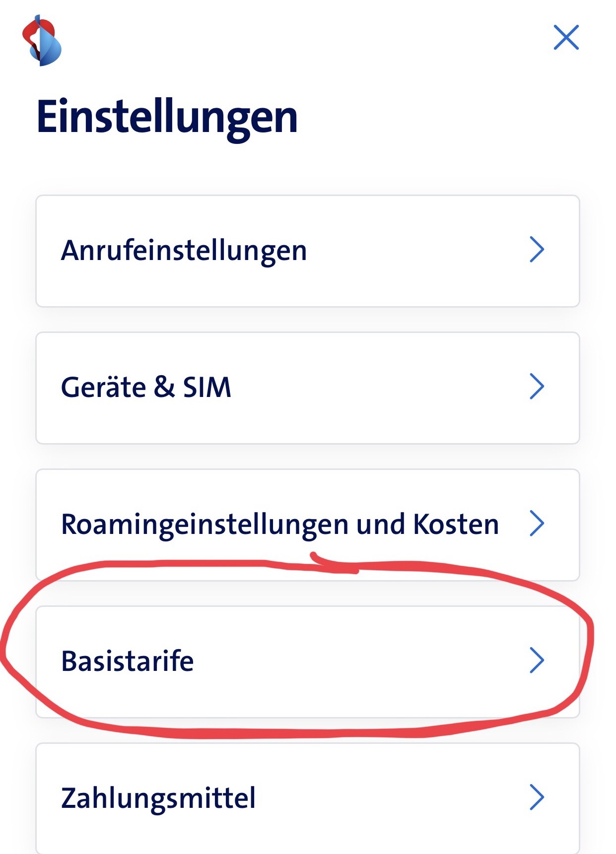Viewport: 616px width, 854px height.
Task: Click the Einstellungen page heading
Action: [x=167, y=117]
